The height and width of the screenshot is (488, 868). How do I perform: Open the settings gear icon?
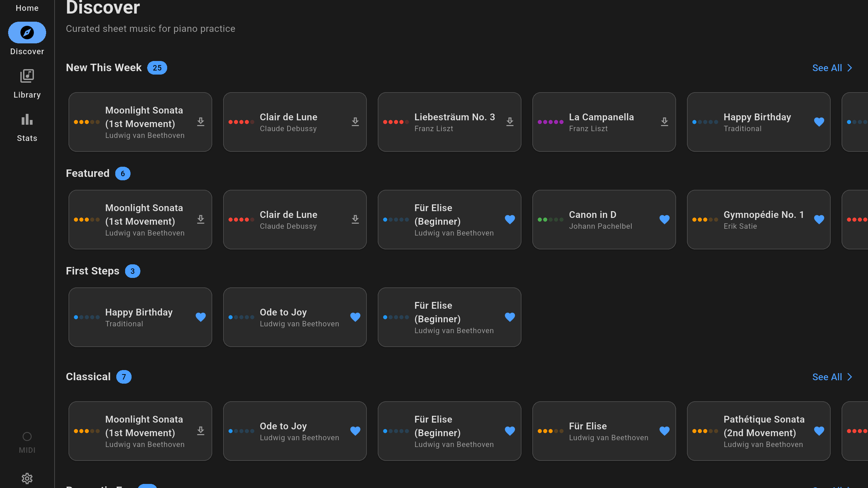(x=27, y=479)
